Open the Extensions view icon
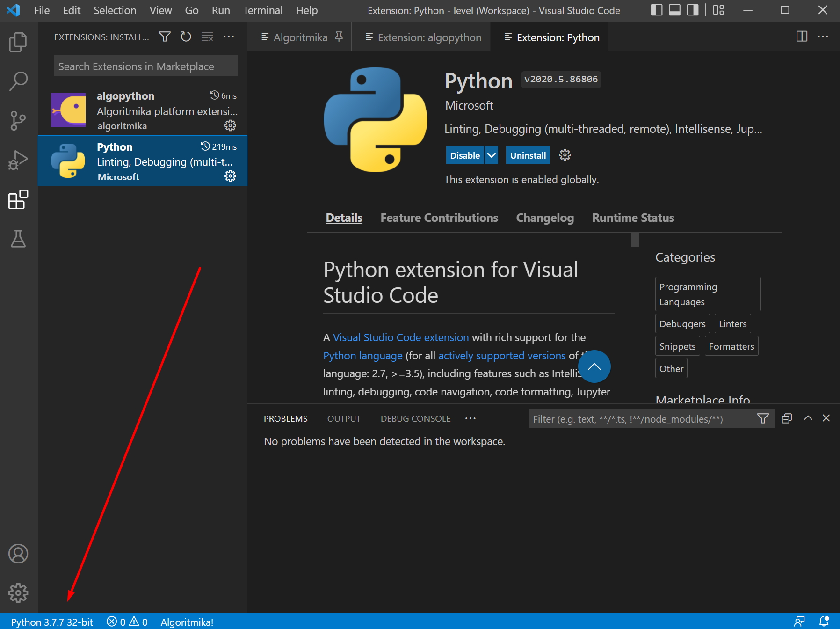Image resolution: width=840 pixels, height=629 pixels. tap(18, 199)
